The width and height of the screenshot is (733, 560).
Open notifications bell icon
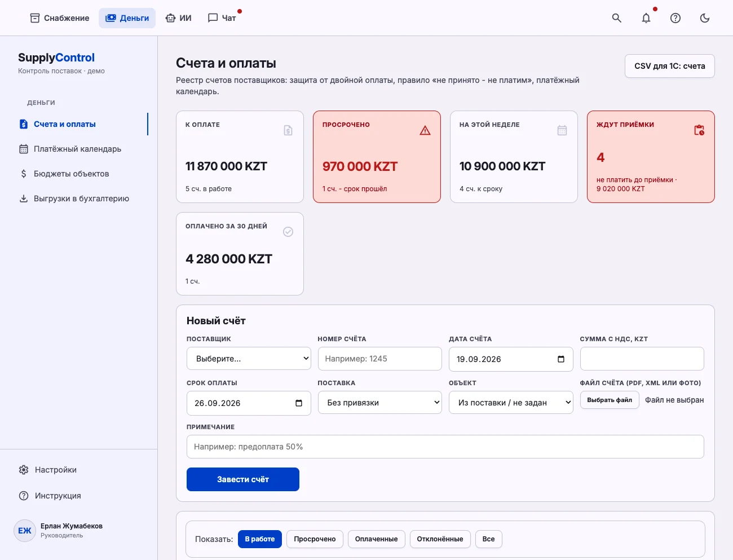tap(646, 18)
